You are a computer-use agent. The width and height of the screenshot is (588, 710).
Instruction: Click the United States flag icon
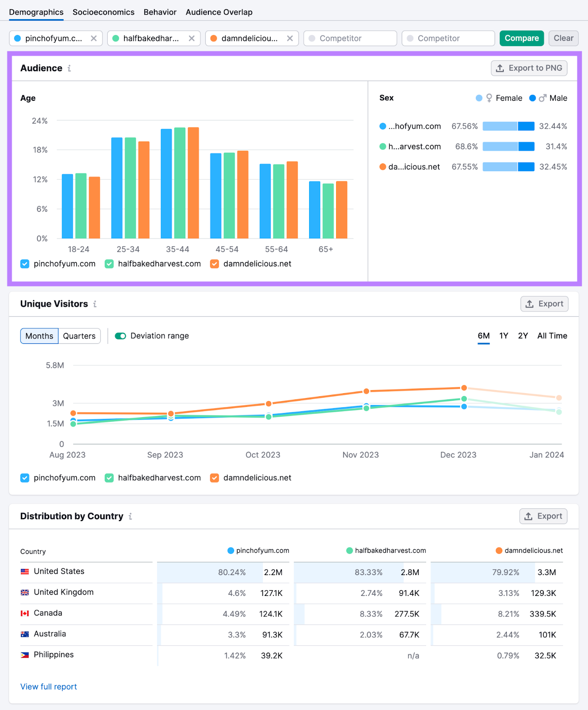tap(25, 572)
